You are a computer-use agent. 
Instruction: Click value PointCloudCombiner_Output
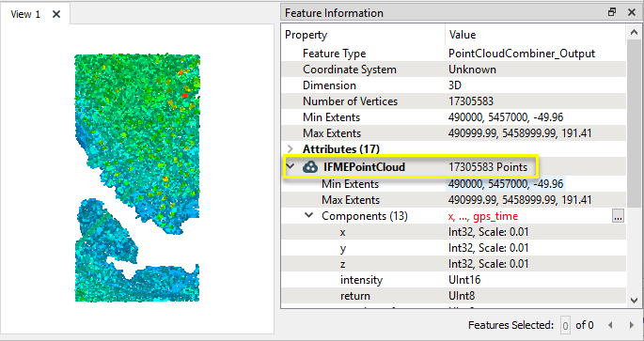(522, 54)
